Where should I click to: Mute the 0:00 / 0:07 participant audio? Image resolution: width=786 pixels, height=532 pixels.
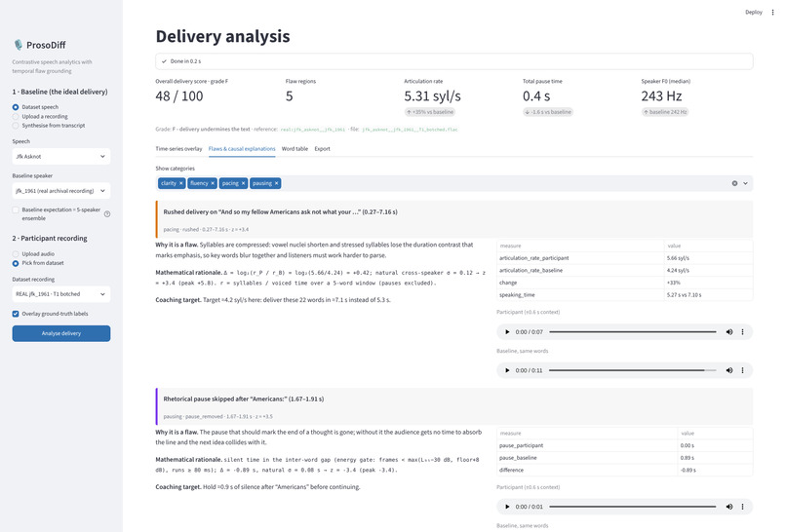(x=729, y=331)
